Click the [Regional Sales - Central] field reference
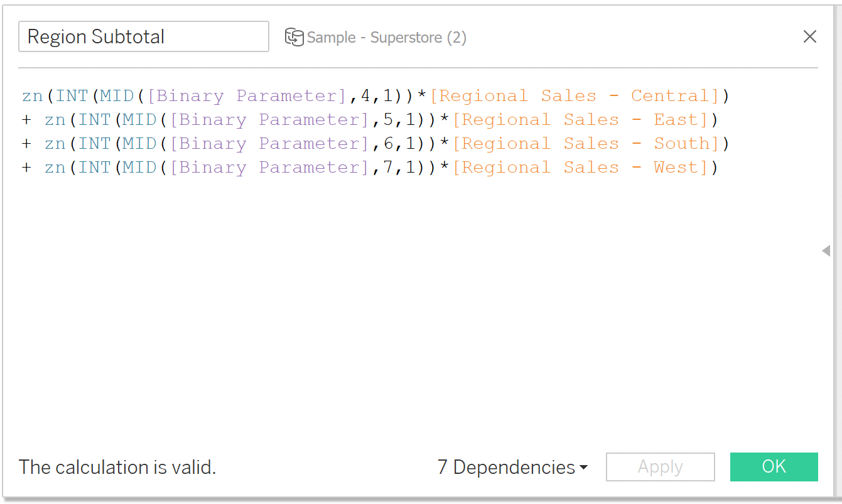Image resolution: width=842 pixels, height=504 pixels. coord(575,96)
